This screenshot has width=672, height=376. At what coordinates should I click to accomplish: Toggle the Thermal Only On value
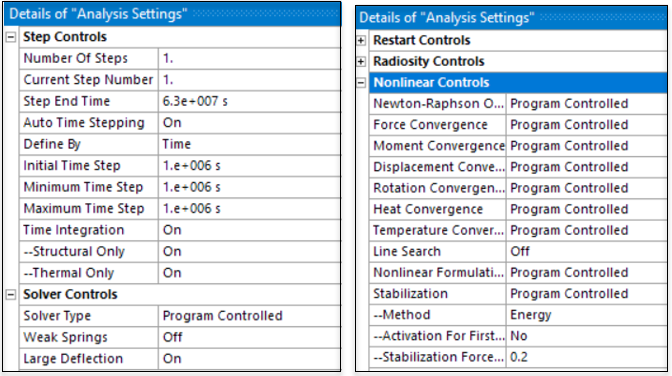click(x=249, y=273)
